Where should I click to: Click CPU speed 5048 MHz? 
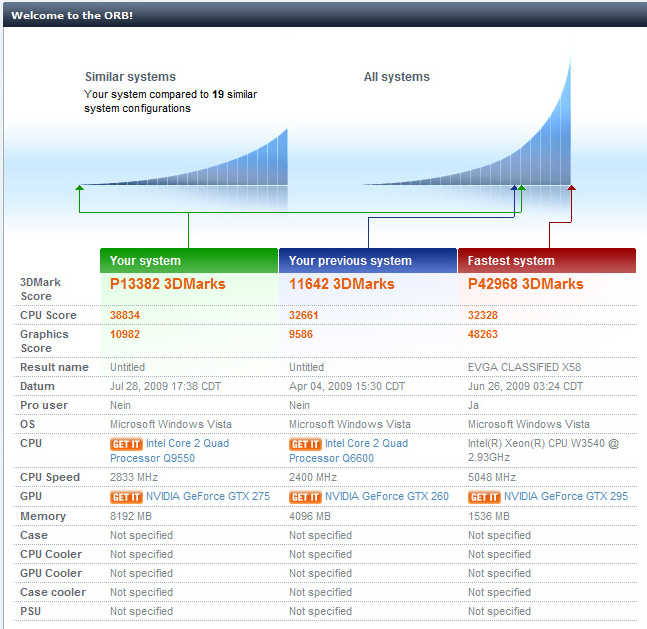[492, 477]
